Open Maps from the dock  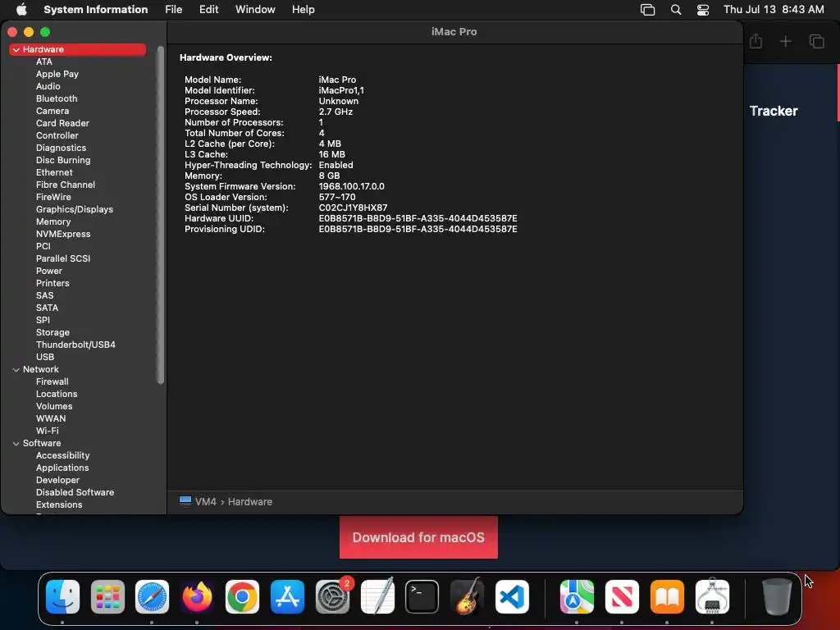(x=577, y=596)
